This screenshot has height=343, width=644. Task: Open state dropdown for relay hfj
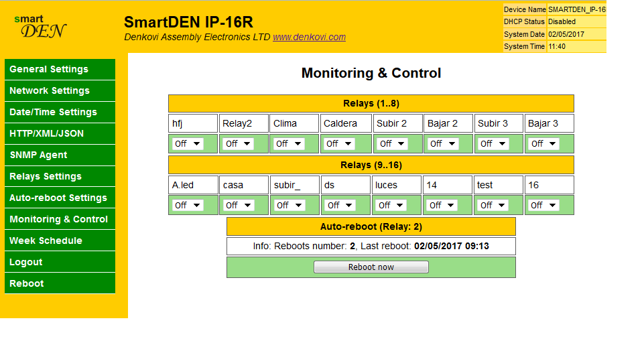point(188,144)
